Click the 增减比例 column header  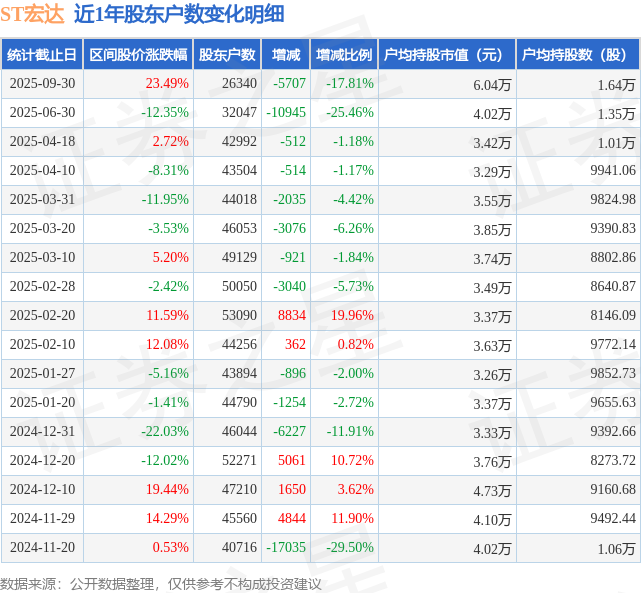tap(344, 55)
